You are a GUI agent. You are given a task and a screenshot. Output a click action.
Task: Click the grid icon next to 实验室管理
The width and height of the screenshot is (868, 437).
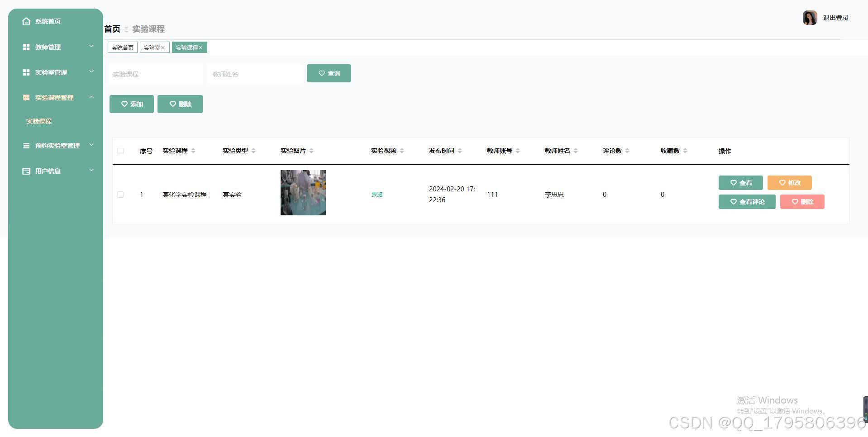[26, 72]
